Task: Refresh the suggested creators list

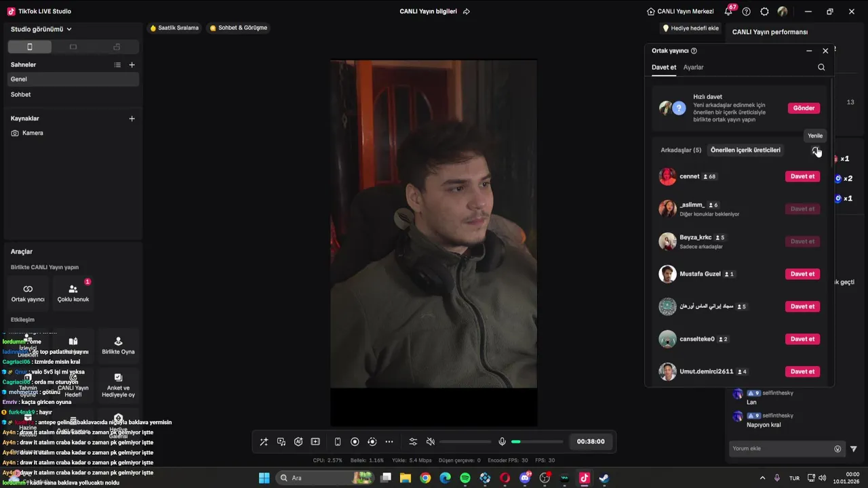Action: click(815, 150)
